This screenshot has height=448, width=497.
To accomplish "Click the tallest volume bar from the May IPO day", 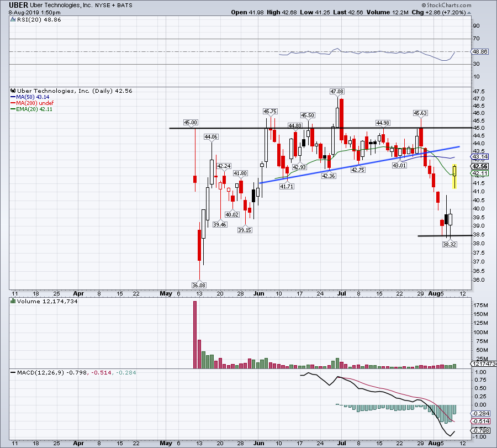I will (195, 335).
